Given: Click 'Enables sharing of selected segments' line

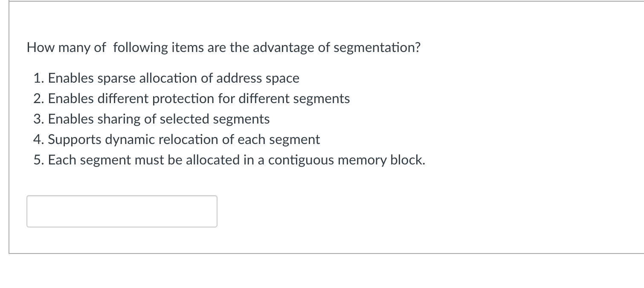Looking at the screenshot, I should point(159,119).
